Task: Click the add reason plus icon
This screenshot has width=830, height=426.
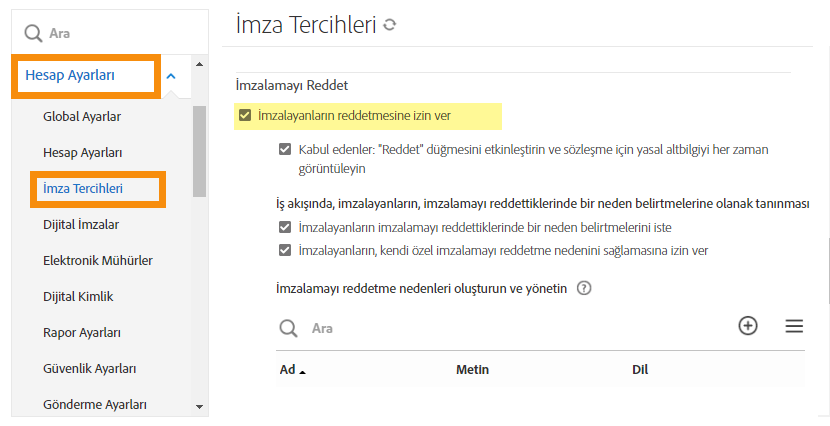Action: tap(747, 326)
